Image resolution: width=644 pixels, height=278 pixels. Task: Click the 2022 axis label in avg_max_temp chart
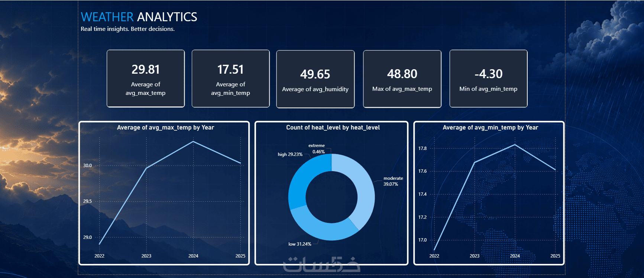pos(99,256)
